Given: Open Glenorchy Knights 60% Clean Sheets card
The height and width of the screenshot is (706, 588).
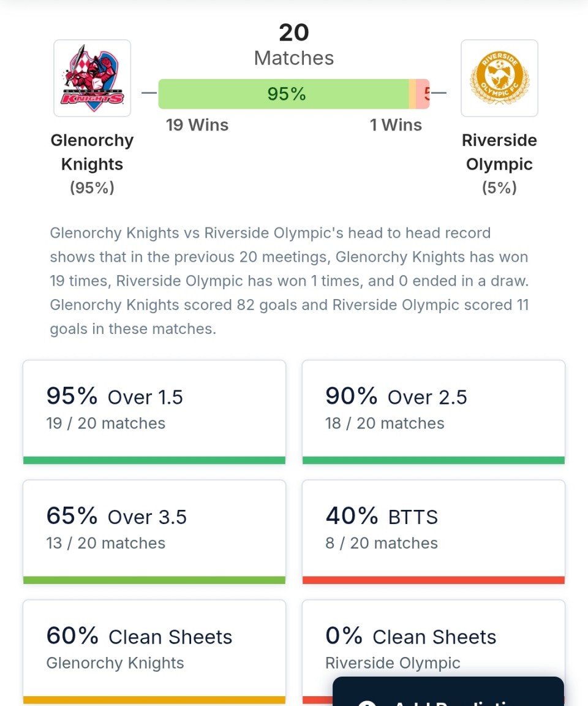Looking at the screenshot, I should point(154,650).
